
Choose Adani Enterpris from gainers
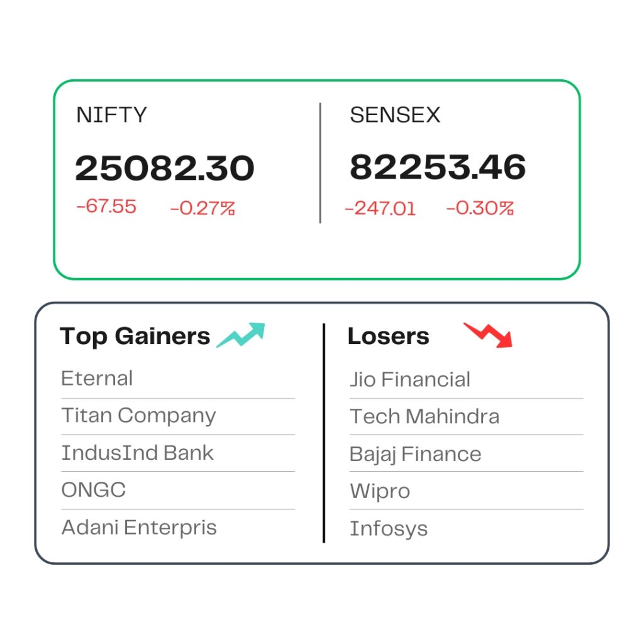(x=139, y=528)
